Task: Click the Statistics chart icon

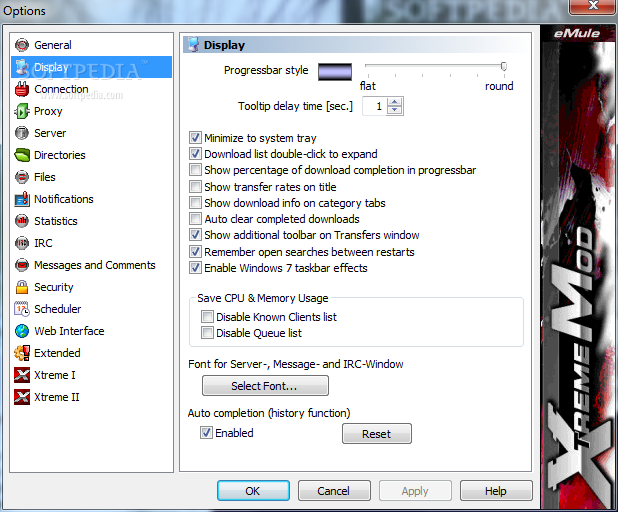Action: click(22, 221)
